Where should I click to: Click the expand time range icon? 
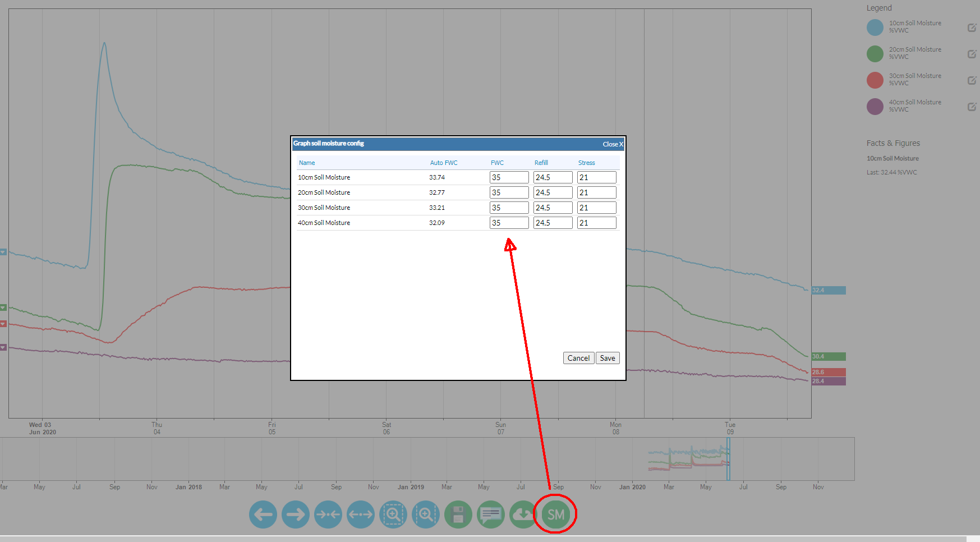[x=361, y=515]
